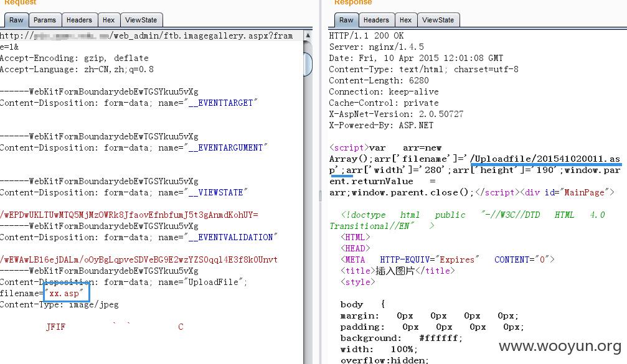
Task: Click the META HTTP-EQUIV Expires line
Action: [448, 259]
